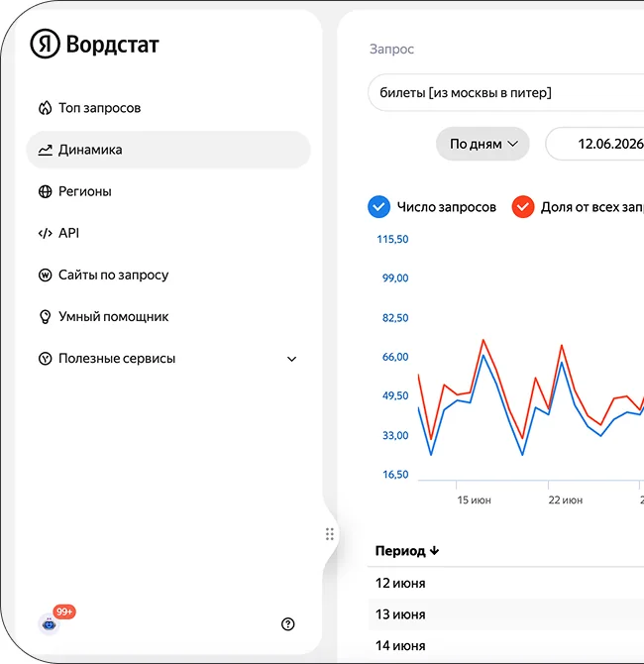Click the 115,50 y-axis value

(x=392, y=239)
